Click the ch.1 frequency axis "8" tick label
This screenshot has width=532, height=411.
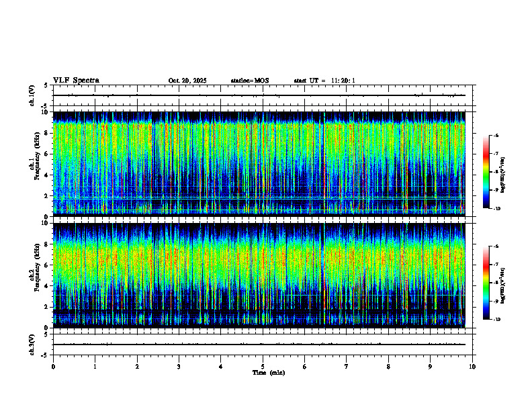pos(46,133)
